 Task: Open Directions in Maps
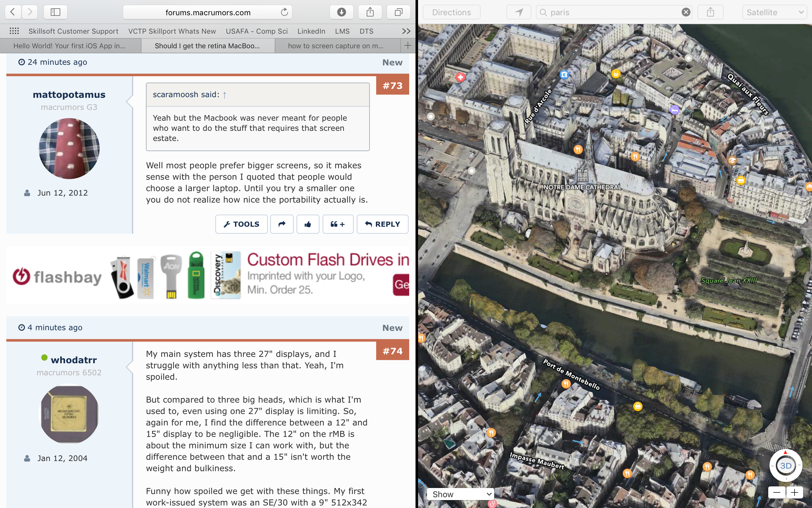[x=451, y=12]
